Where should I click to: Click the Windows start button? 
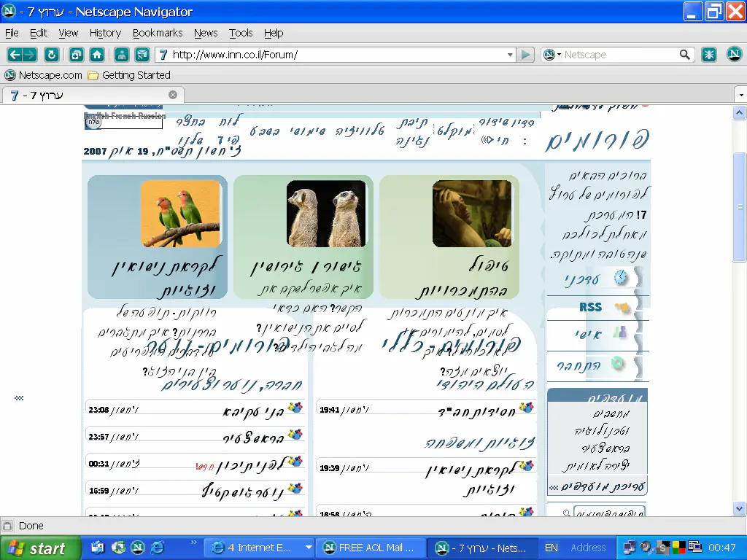[x=38, y=548]
